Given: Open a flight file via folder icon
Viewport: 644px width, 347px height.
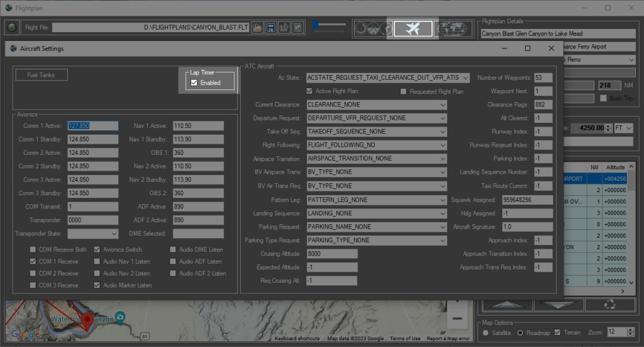Looking at the screenshot, I should (257, 28).
